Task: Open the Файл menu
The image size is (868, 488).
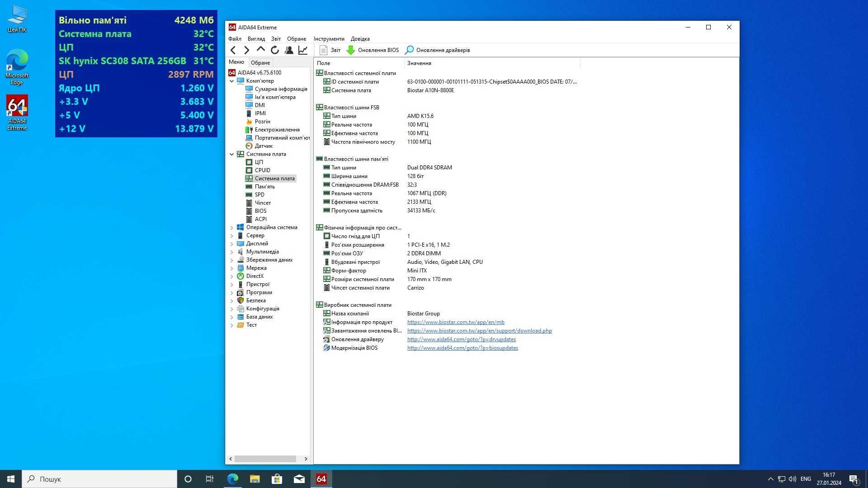Action: point(235,39)
